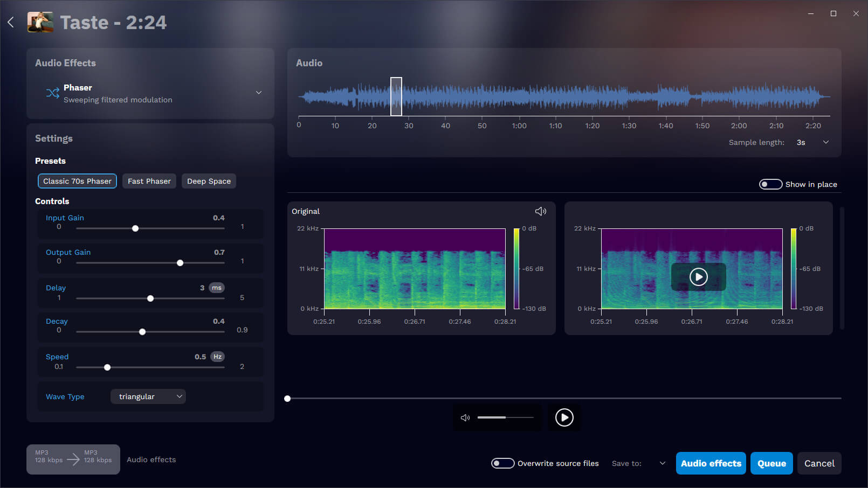Screen dimensions: 868x488
Task: Click the Queue button
Action: click(771, 463)
